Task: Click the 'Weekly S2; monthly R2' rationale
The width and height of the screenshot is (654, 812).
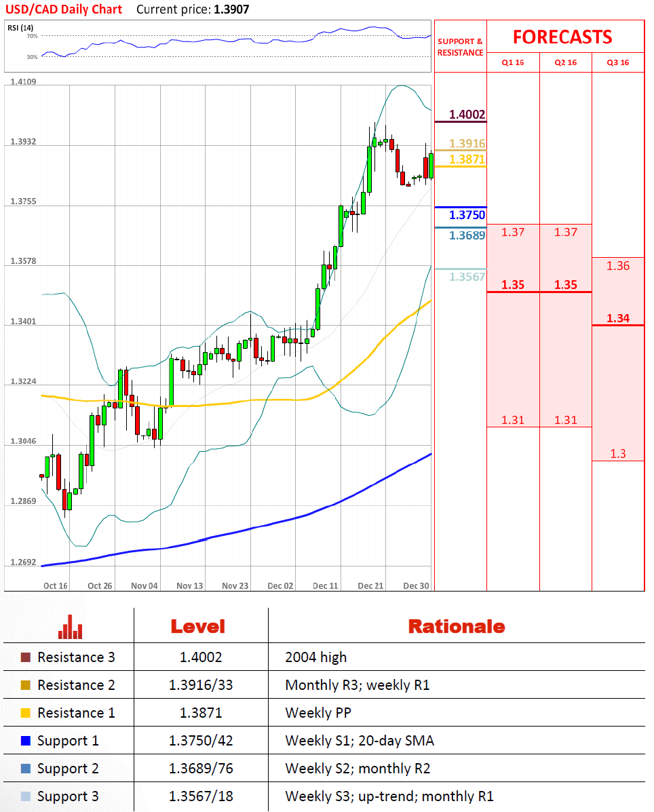Action: click(x=358, y=769)
